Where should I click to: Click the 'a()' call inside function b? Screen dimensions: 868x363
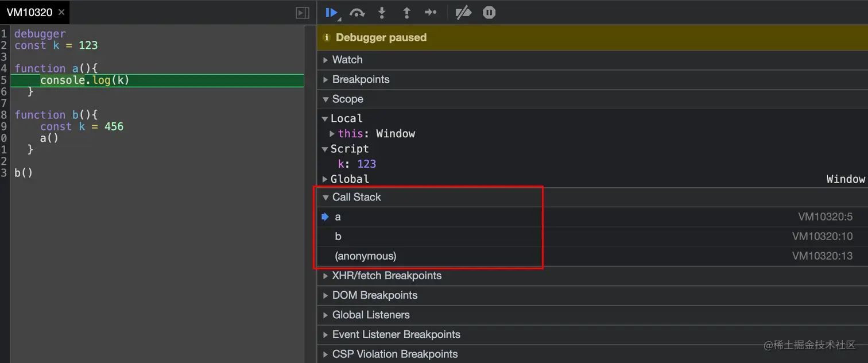(x=49, y=138)
